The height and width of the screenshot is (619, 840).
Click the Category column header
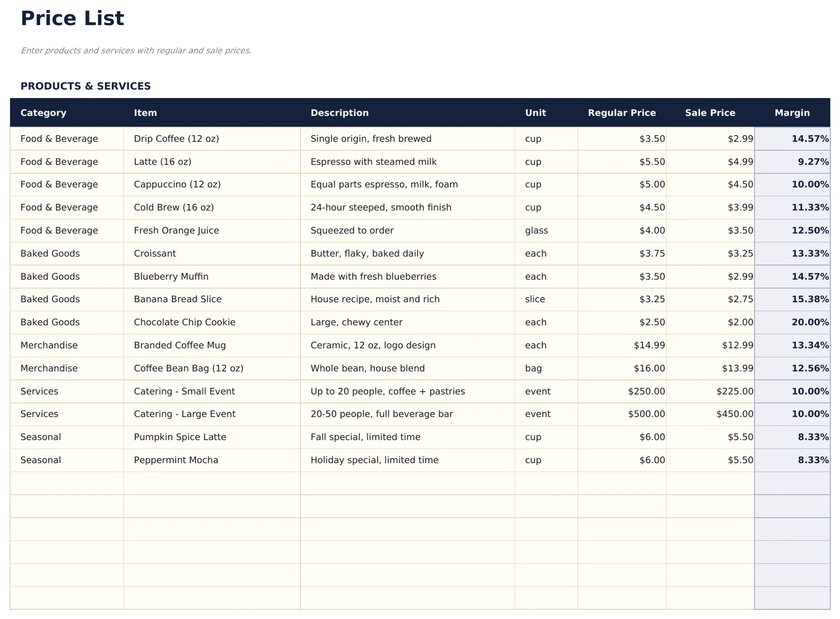(43, 112)
